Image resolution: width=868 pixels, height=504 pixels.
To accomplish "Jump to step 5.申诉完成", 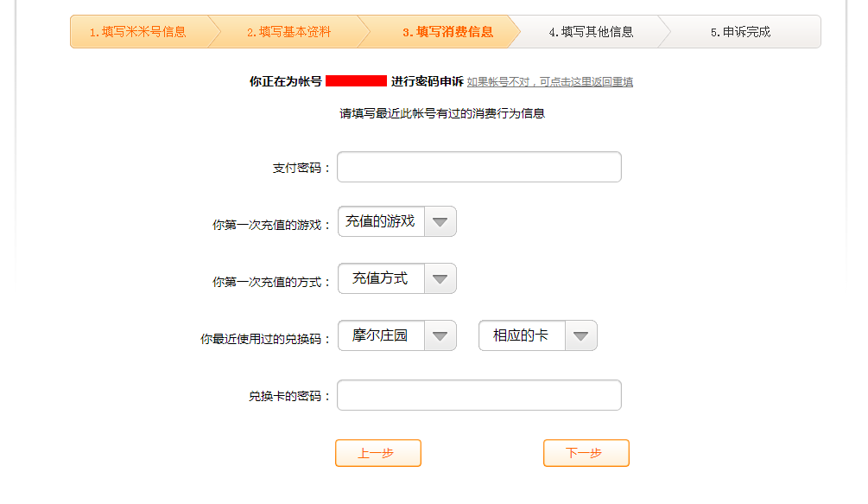I will tap(740, 32).
